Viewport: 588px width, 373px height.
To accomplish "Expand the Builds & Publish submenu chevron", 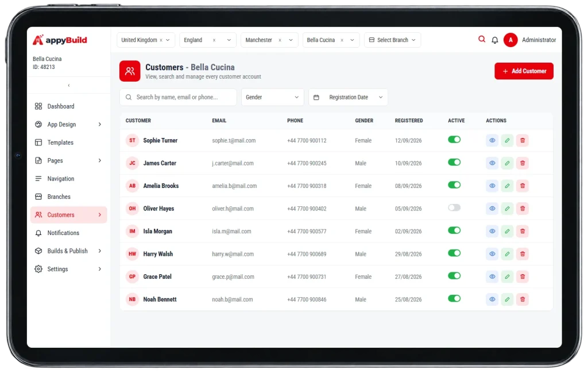I will click(100, 251).
